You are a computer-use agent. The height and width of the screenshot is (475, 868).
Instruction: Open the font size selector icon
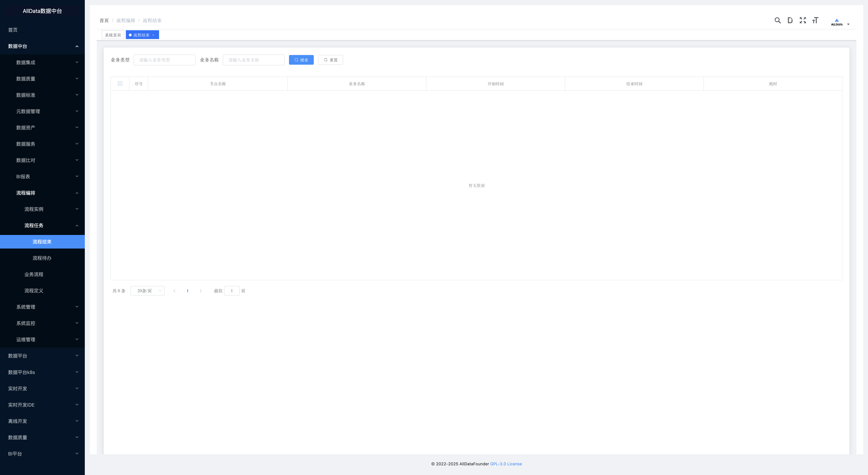(815, 20)
